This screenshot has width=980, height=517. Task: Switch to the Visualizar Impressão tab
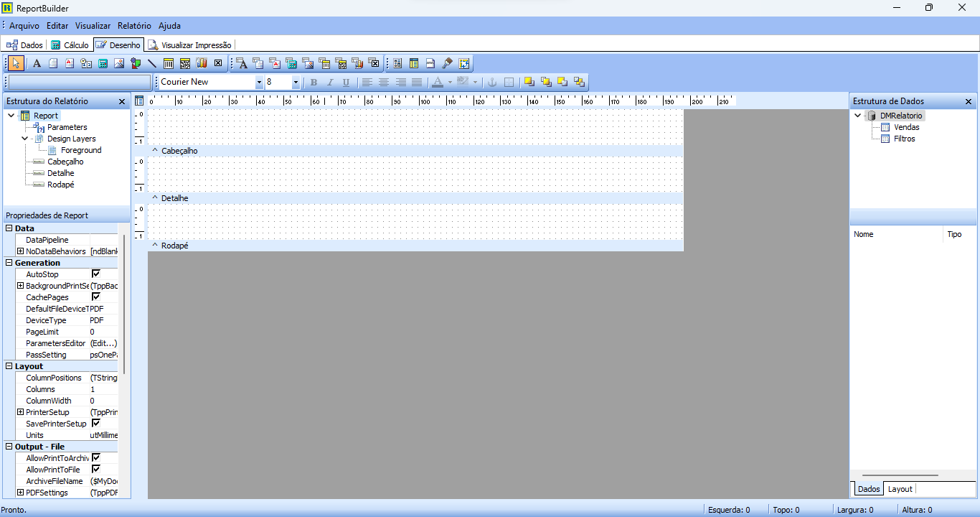189,45
